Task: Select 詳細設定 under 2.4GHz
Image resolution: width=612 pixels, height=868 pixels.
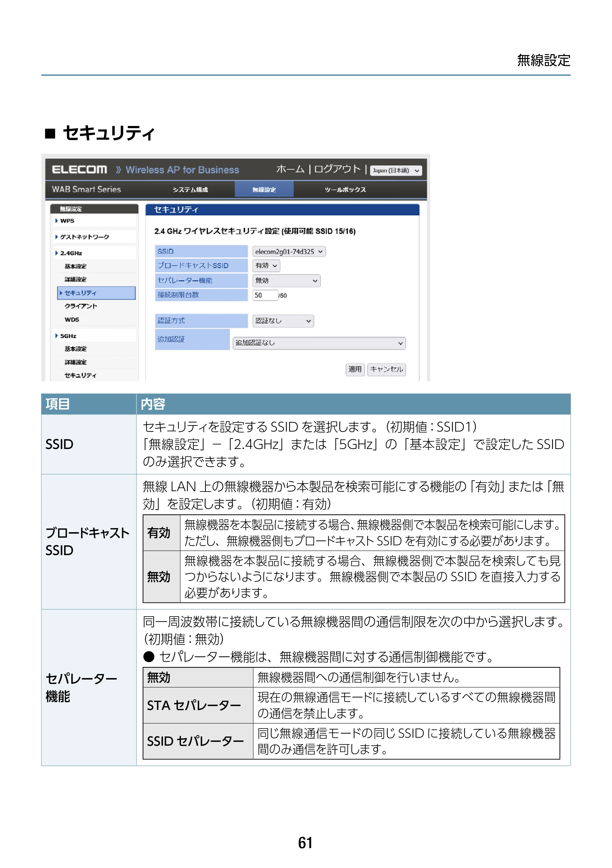Action: [76, 279]
